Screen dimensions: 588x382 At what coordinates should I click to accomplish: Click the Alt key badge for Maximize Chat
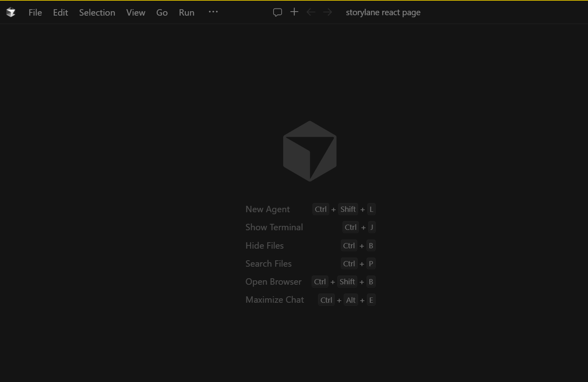[x=351, y=300]
